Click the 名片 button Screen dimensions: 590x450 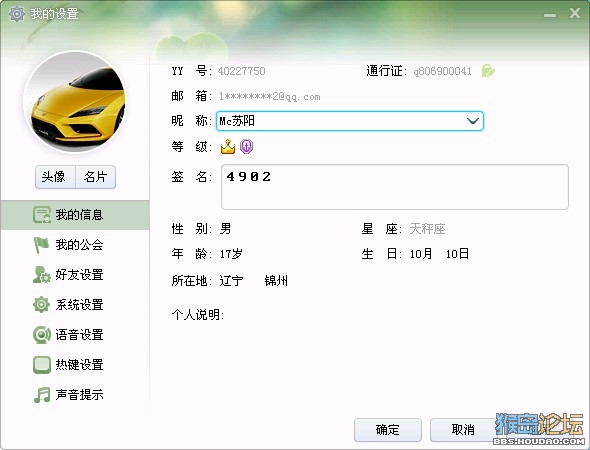(x=96, y=177)
